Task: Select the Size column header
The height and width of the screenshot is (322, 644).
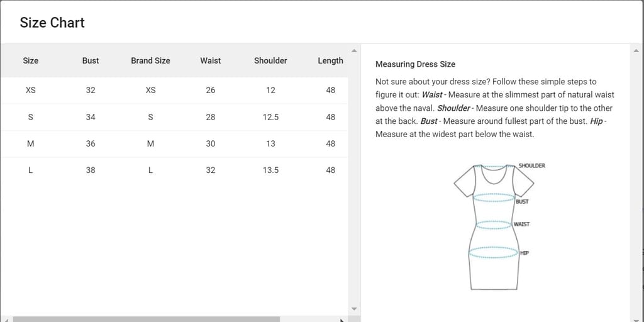Action: pos(30,60)
